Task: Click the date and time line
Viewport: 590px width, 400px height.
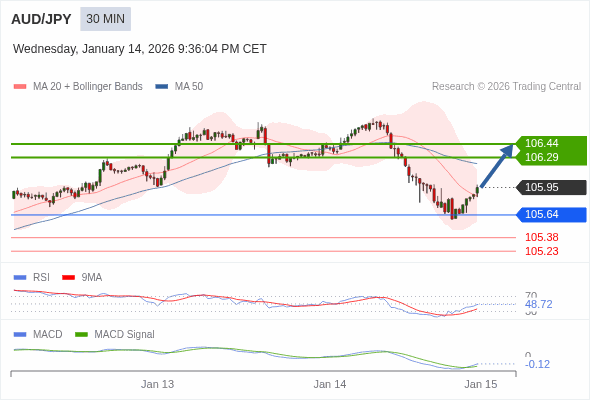Action: click(140, 49)
